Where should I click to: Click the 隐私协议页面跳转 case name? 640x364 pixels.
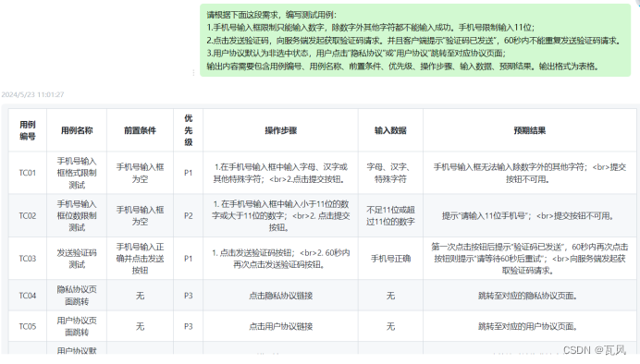(x=77, y=296)
